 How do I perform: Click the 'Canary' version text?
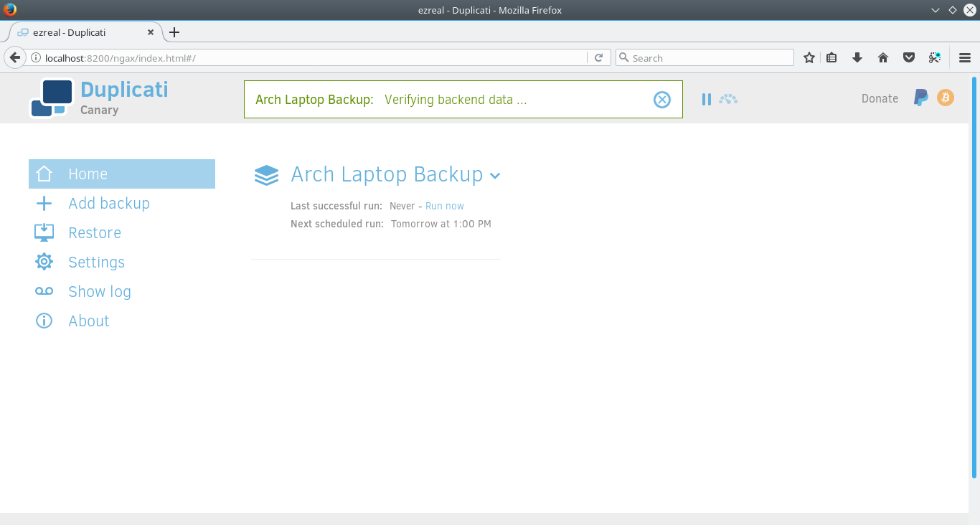99,110
